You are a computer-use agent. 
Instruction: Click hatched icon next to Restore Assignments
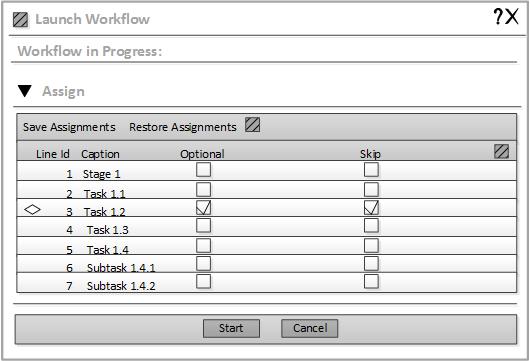point(252,125)
